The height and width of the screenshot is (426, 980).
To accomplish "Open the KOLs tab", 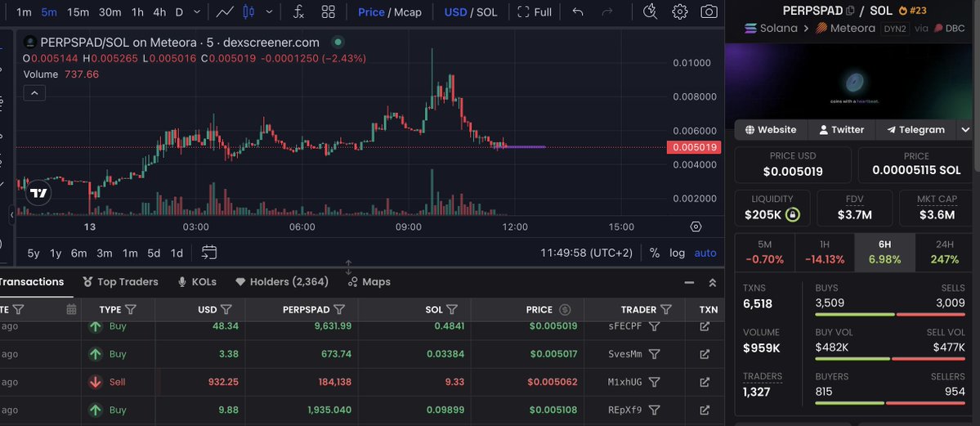I will 197,282.
